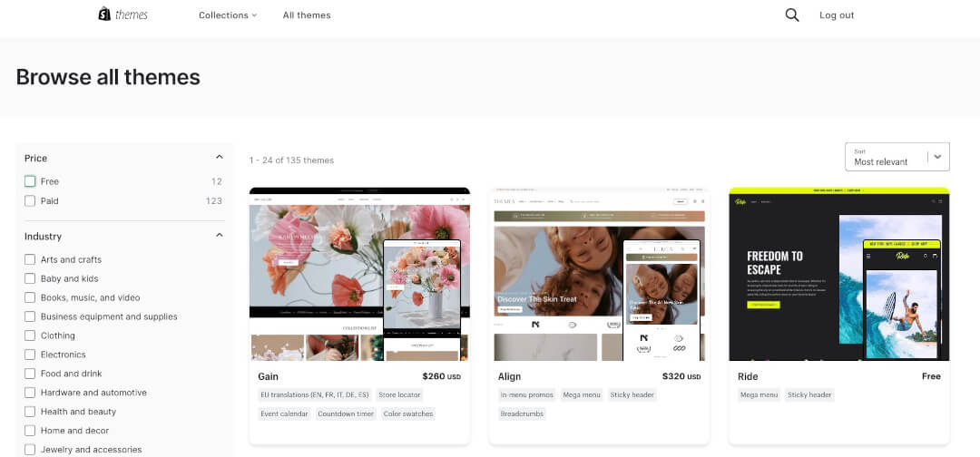
Task: Click the Countdown timer tag
Action: 346,413
